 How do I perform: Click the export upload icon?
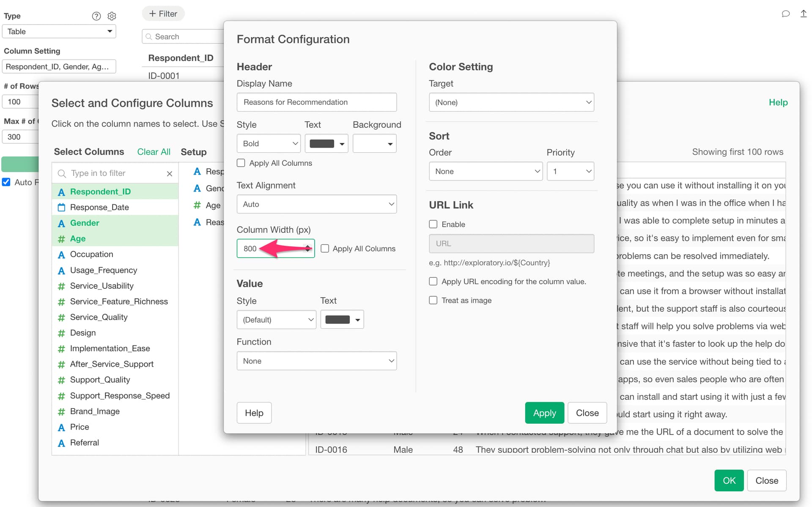[803, 14]
